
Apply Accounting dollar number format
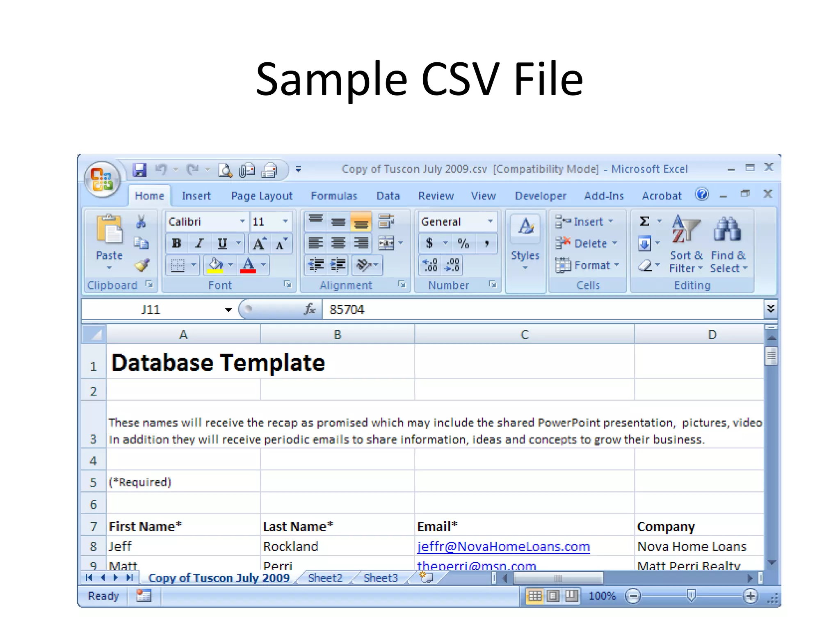429,243
